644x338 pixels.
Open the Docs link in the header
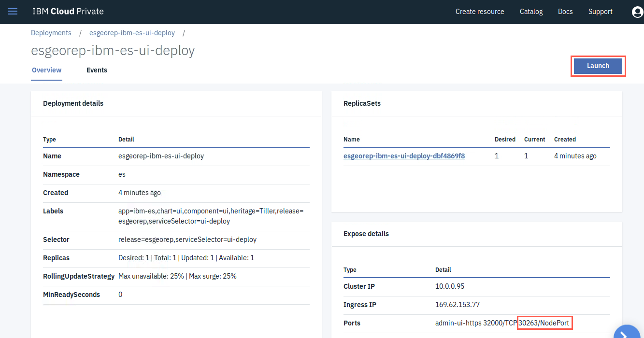[x=565, y=12]
